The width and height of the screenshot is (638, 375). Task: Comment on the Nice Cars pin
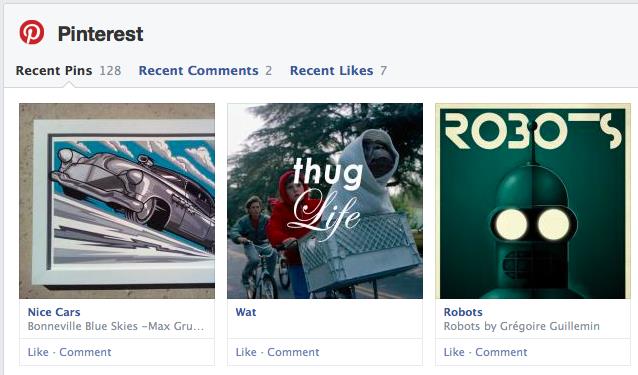point(85,352)
